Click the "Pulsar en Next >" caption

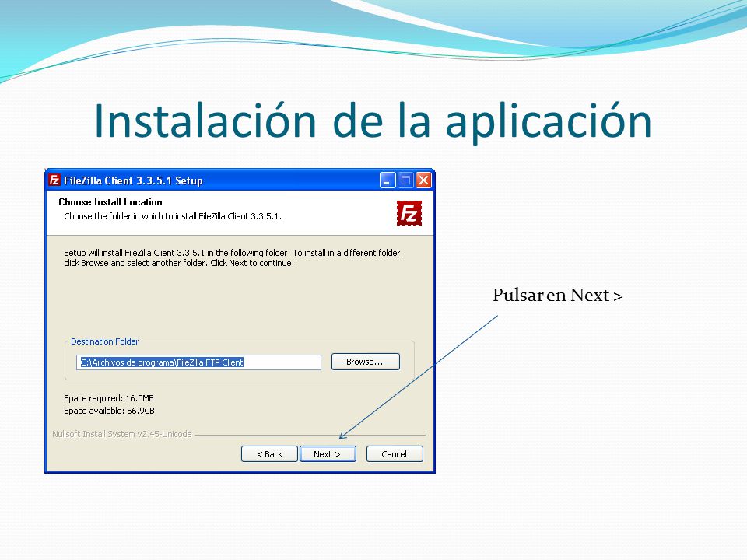click(557, 296)
